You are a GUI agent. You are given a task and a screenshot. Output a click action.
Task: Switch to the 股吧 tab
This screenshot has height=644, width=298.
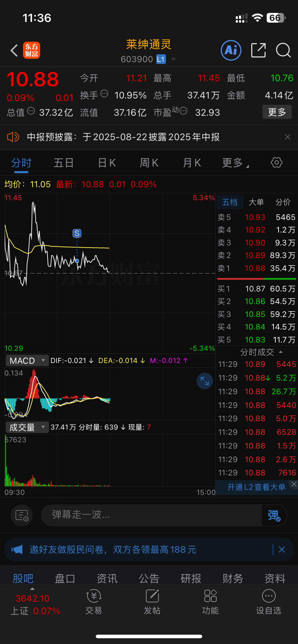coord(23,578)
